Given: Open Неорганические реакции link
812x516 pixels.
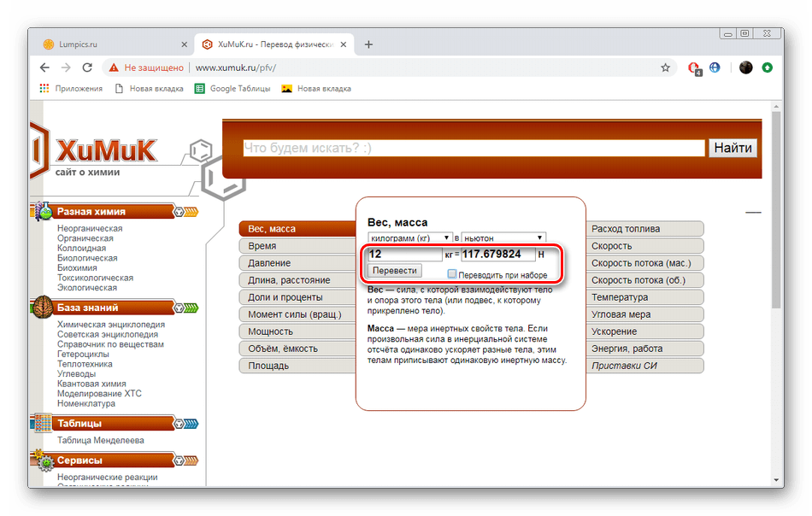Looking at the screenshot, I should tap(107, 478).
